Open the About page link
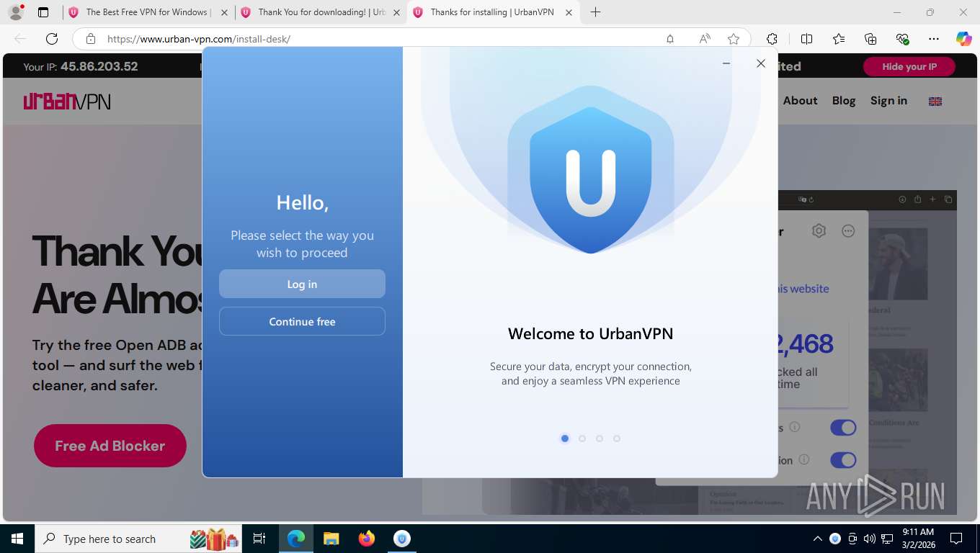Image resolution: width=980 pixels, height=553 pixels. tap(800, 101)
